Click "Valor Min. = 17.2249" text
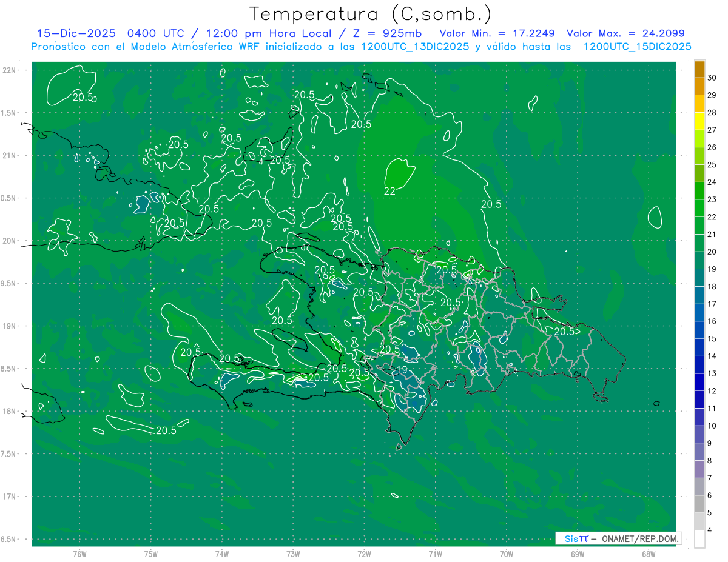 click(497, 33)
